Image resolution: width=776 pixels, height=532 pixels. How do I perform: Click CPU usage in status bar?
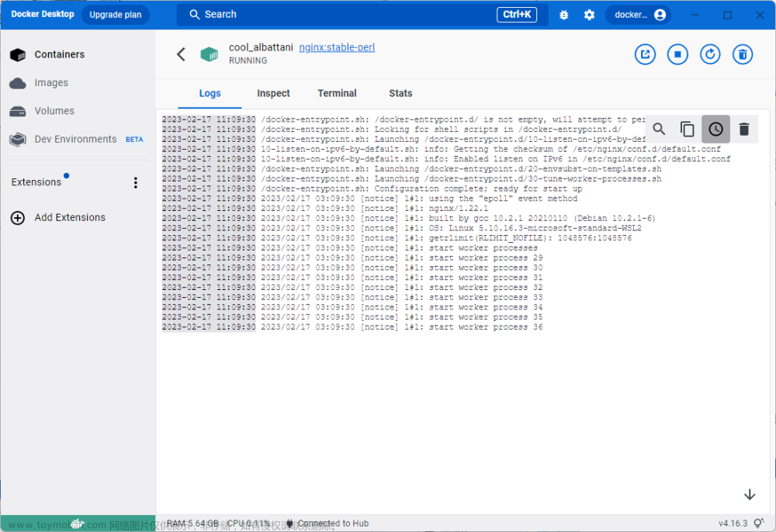coord(248,523)
